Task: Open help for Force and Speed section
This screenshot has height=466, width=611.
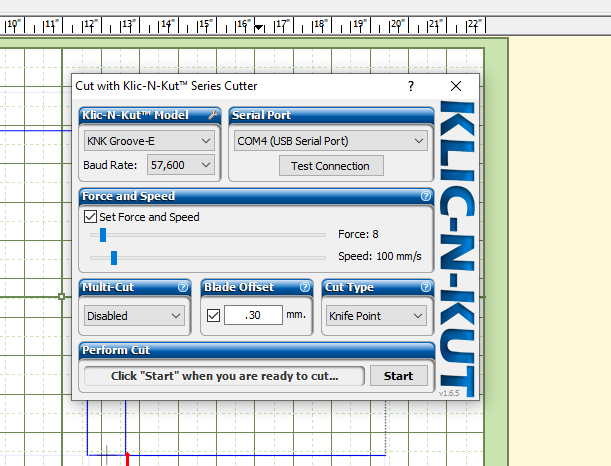Action: (x=426, y=196)
